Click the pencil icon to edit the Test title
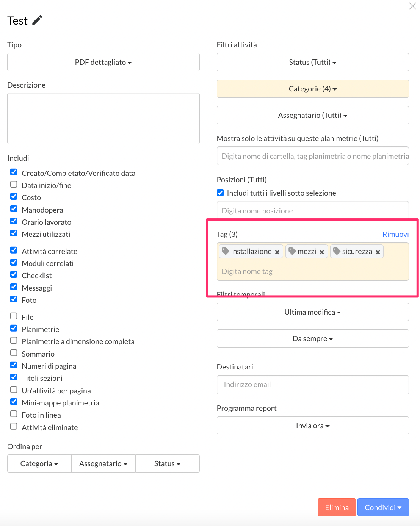This screenshot has height=526, width=420. 37,20
